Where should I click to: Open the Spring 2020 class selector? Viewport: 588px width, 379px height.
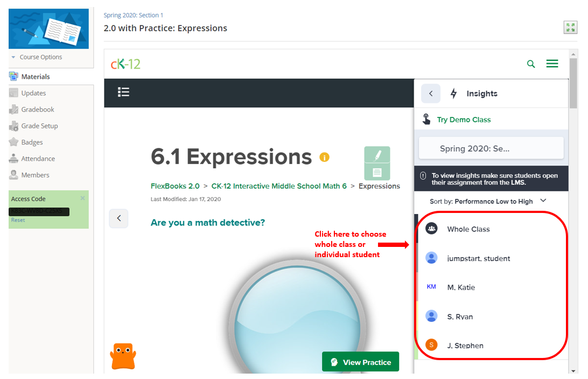pos(491,148)
